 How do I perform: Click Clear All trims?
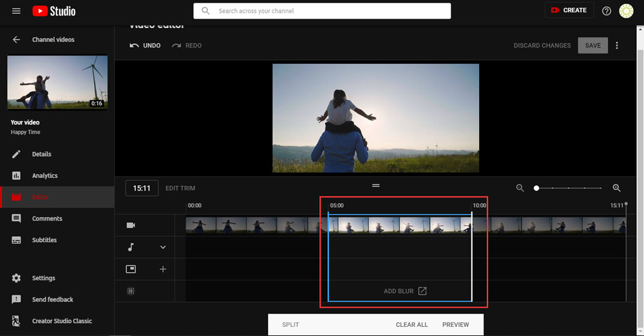pyautogui.click(x=412, y=324)
